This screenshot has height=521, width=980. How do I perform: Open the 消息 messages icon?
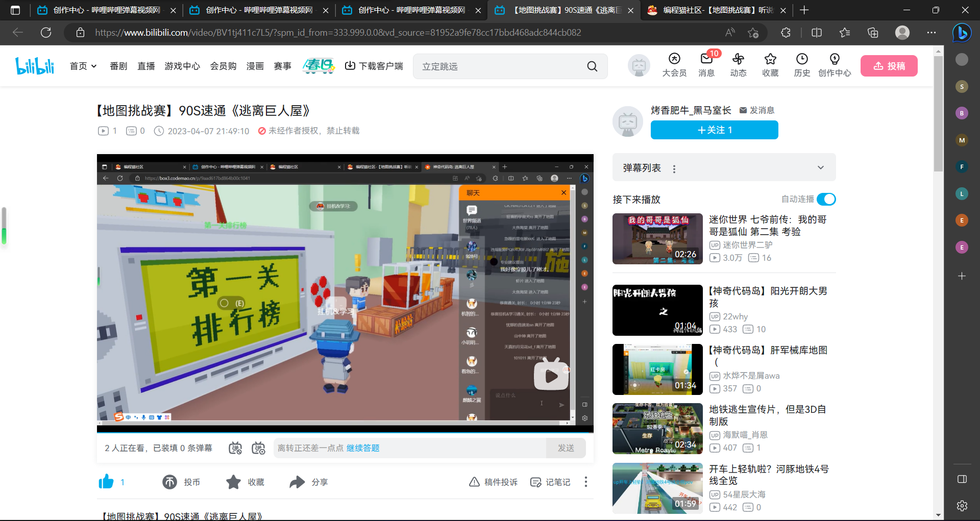(x=706, y=65)
